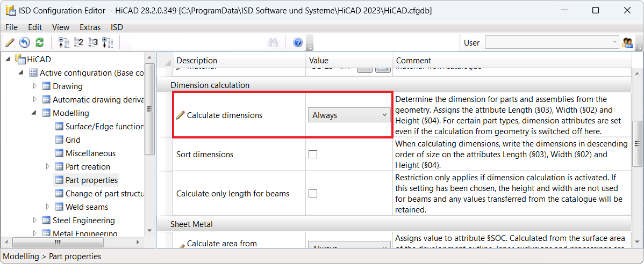Collapse the Modelling tree node

point(34,113)
